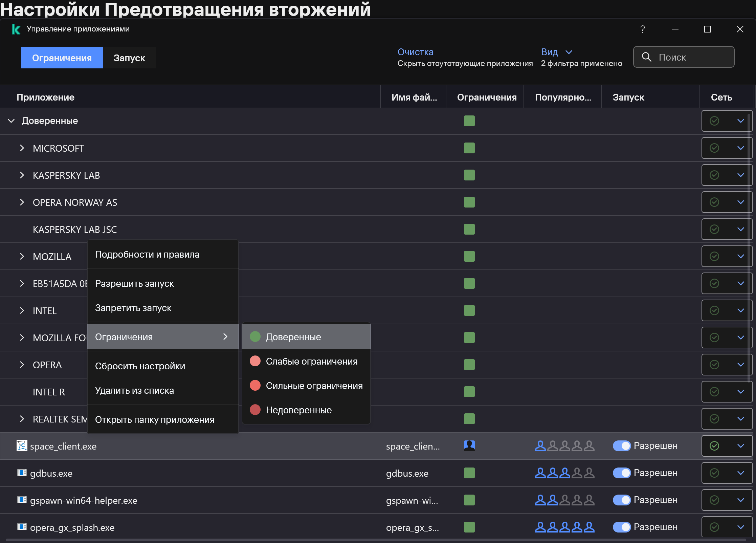The width and height of the screenshot is (756, 543).
Task: Choose Запретить запуск menu item
Action: [163, 308]
